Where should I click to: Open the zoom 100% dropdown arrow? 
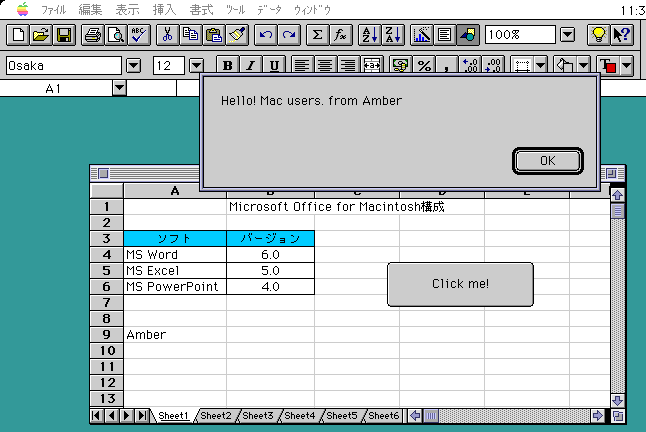pos(568,35)
